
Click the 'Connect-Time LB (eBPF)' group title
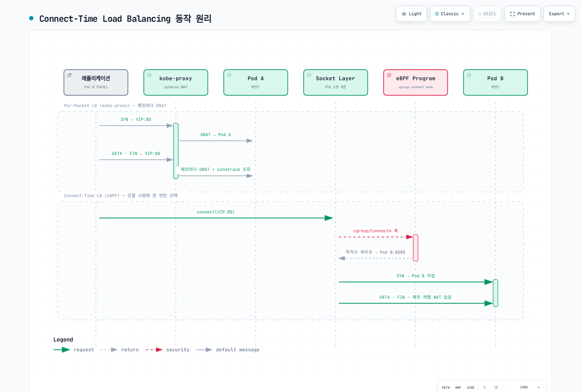[121, 196]
